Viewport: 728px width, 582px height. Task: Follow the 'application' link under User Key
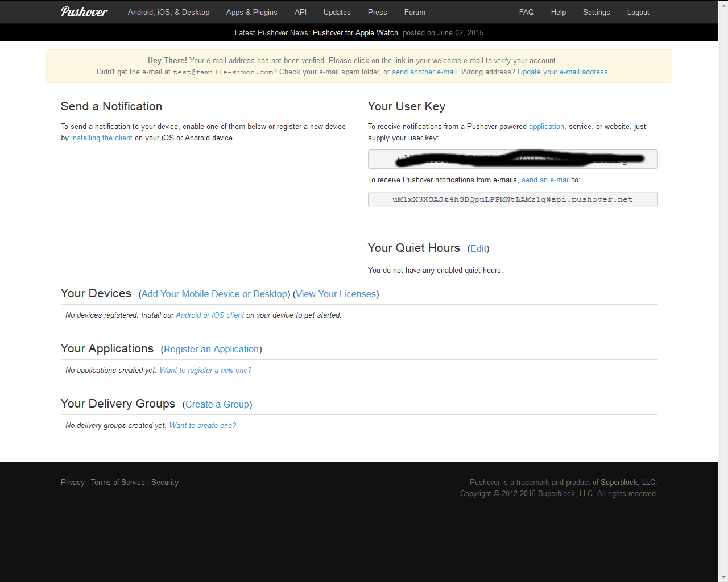click(547, 127)
